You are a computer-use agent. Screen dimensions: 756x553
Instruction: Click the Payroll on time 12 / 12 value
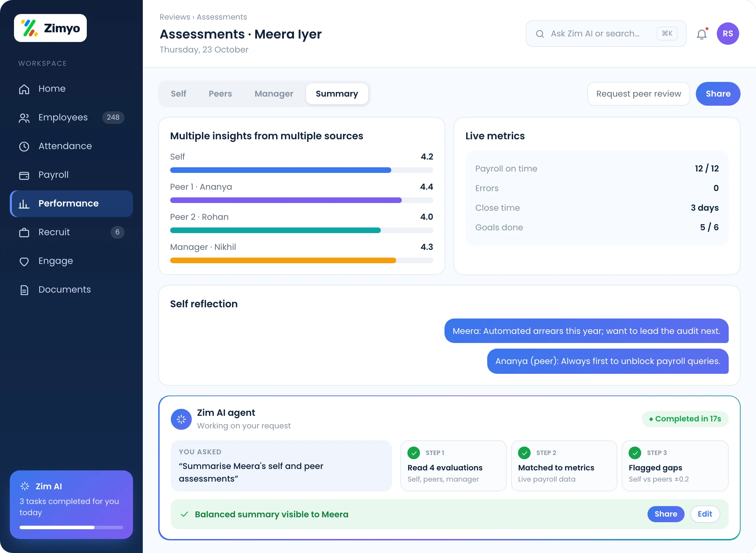pos(707,168)
